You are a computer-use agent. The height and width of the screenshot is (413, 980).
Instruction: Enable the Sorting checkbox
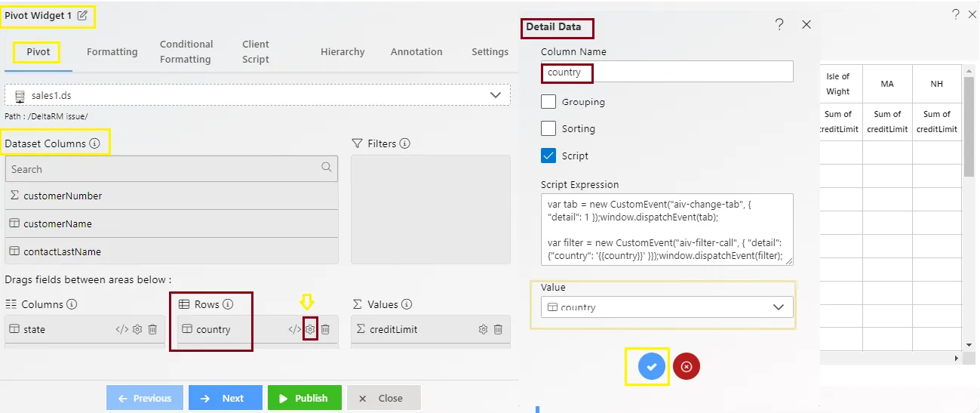(548, 128)
